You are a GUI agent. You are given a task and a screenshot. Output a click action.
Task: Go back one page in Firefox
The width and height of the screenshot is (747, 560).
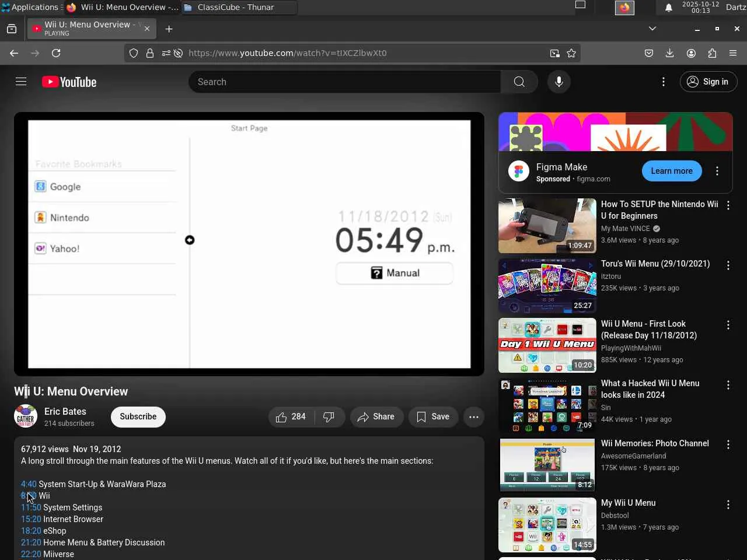[14, 53]
